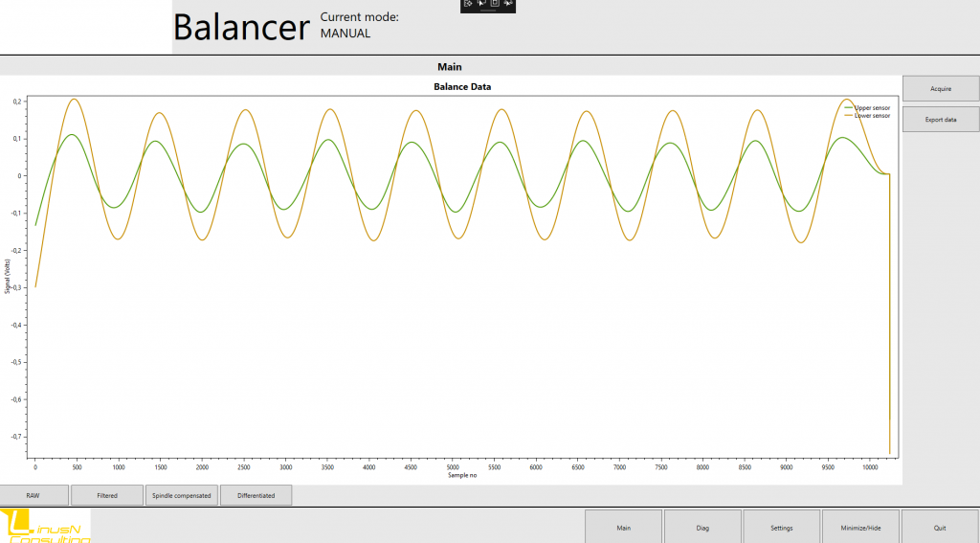Click the third debug toolbar icon with rectangle
The height and width of the screenshot is (543, 980).
[495, 4]
